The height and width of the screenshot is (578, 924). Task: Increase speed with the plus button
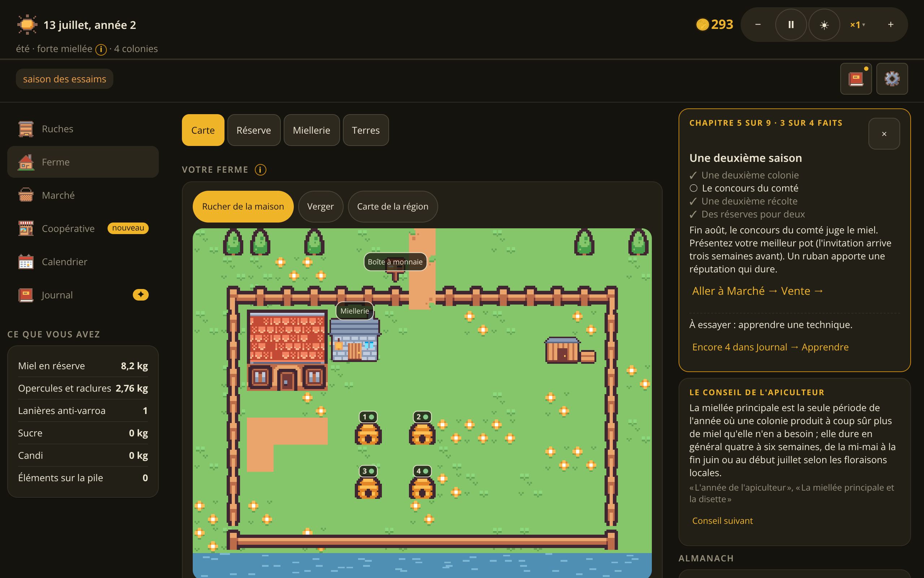(x=890, y=25)
